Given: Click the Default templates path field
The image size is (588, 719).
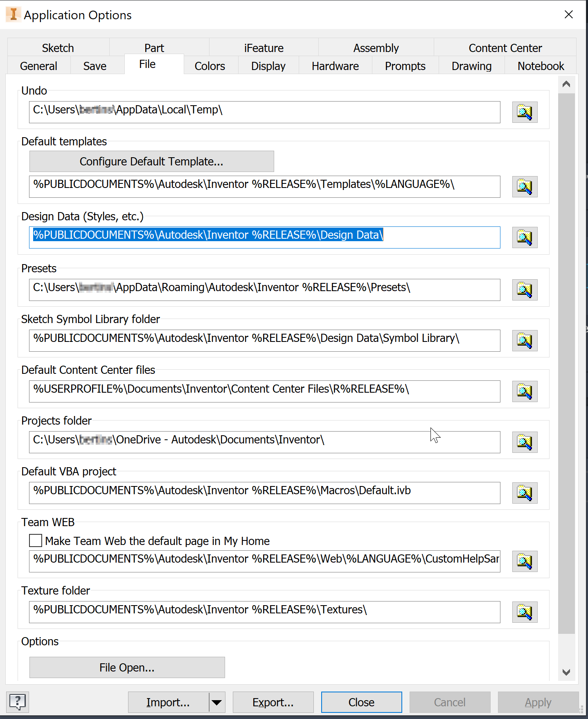Looking at the screenshot, I should click(264, 187).
